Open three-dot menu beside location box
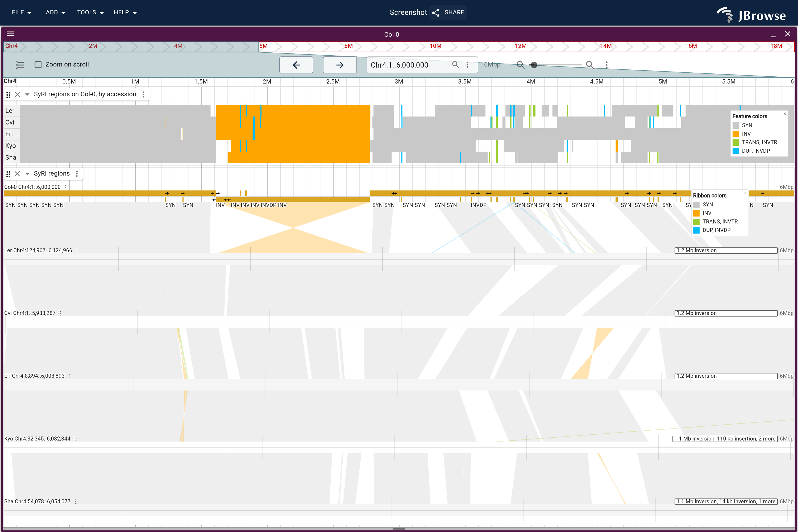The height and width of the screenshot is (532, 798). click(467, 64)
